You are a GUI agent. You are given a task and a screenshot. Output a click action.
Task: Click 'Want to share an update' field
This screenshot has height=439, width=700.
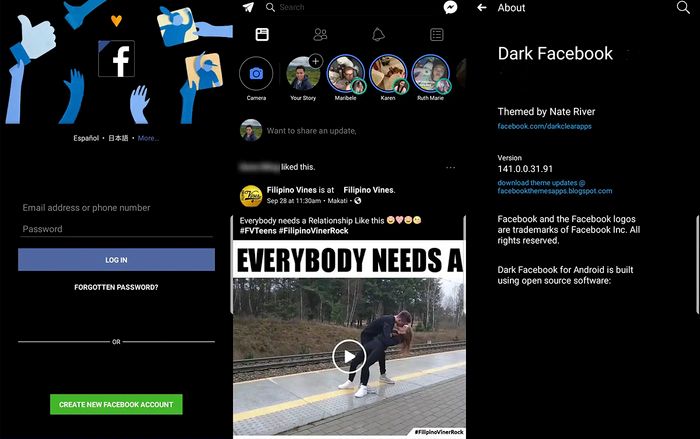click(312, 131)
